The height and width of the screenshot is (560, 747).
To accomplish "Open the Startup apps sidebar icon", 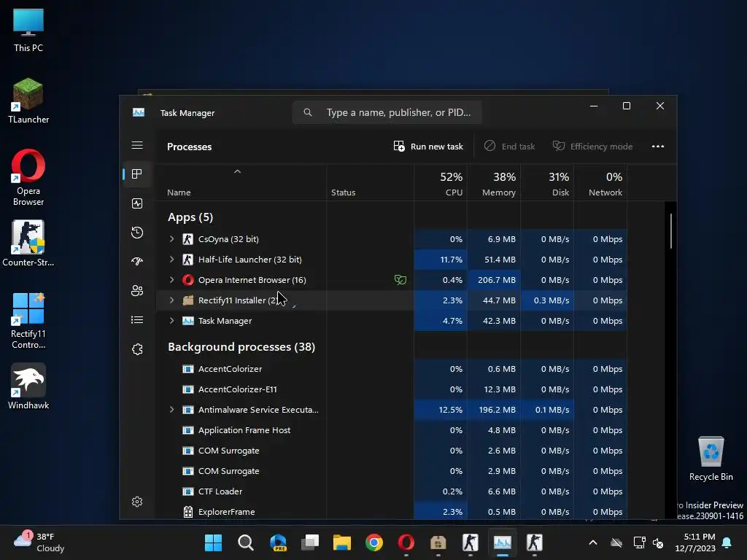I will [137, 262].
